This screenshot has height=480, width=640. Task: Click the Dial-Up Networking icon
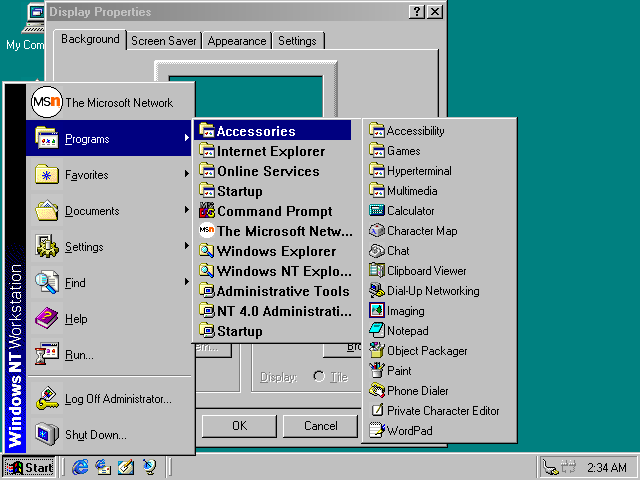376,291
